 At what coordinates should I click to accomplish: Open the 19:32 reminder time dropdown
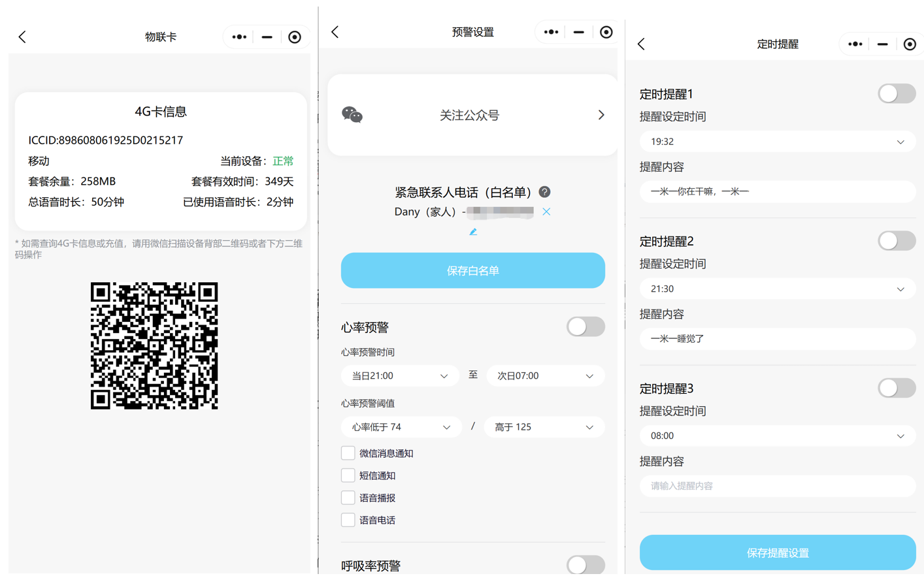point(777,142)
